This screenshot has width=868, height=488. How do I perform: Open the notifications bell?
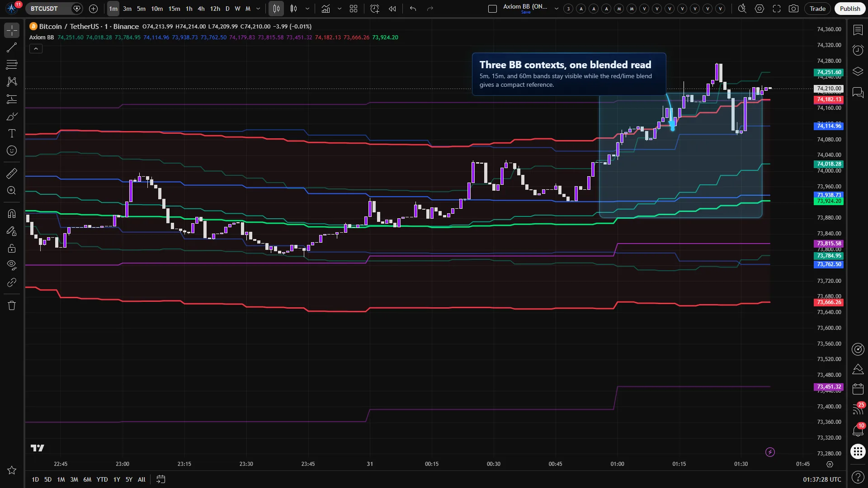858,430
